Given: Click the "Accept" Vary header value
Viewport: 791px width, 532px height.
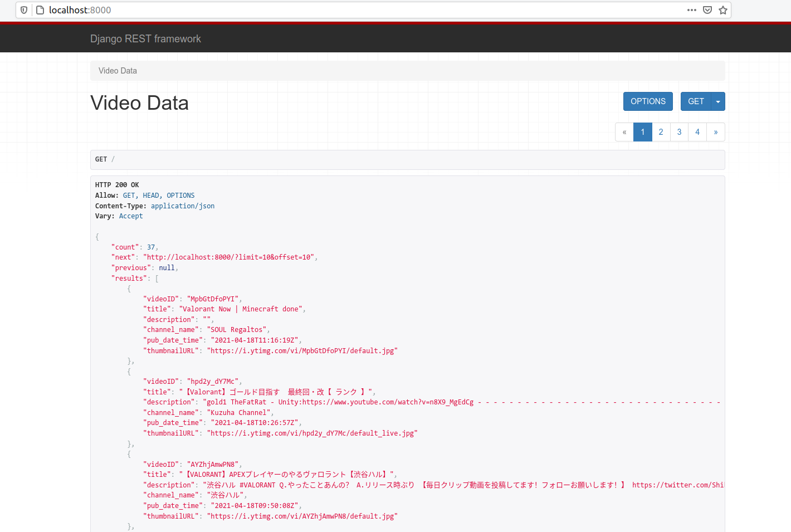Looking at the screenshot, I should point(131,216).
